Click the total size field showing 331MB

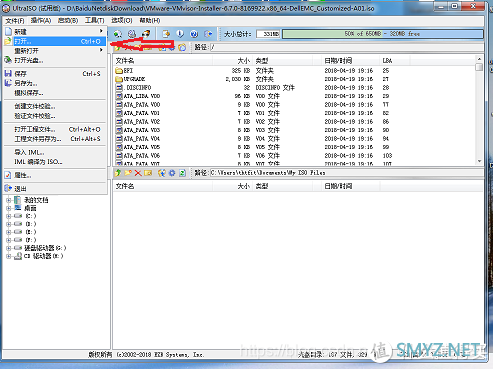pyautogui.click(x=268, y=34)
